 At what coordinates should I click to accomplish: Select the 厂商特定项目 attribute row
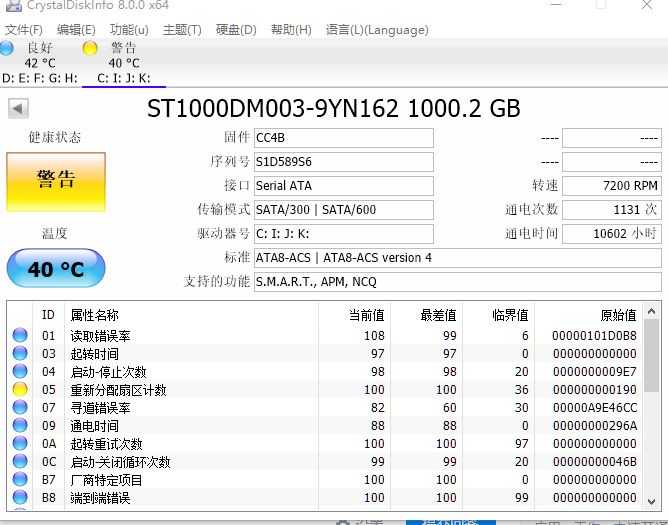pyautogui.click(x=325, y=480)
